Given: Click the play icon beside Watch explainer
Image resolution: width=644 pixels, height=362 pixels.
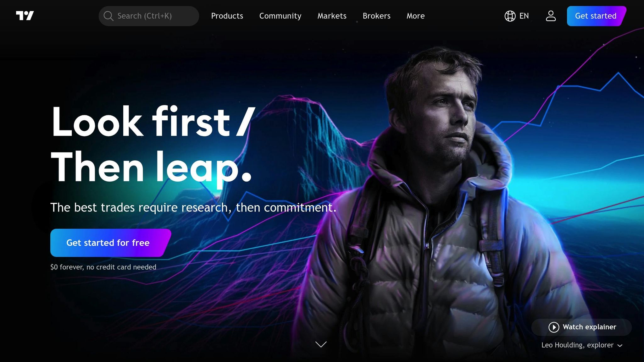Looking at the screenshot, I should point(554,327).
